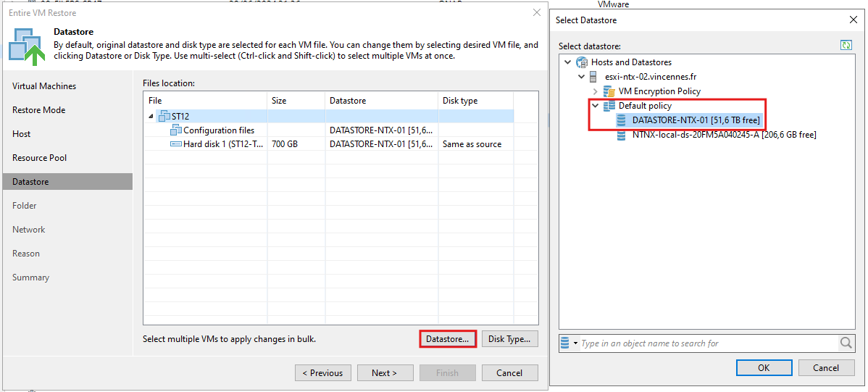Click the NTNX-local-ds datastore icon
Screen dimensions: 868x392
(621, 135)
